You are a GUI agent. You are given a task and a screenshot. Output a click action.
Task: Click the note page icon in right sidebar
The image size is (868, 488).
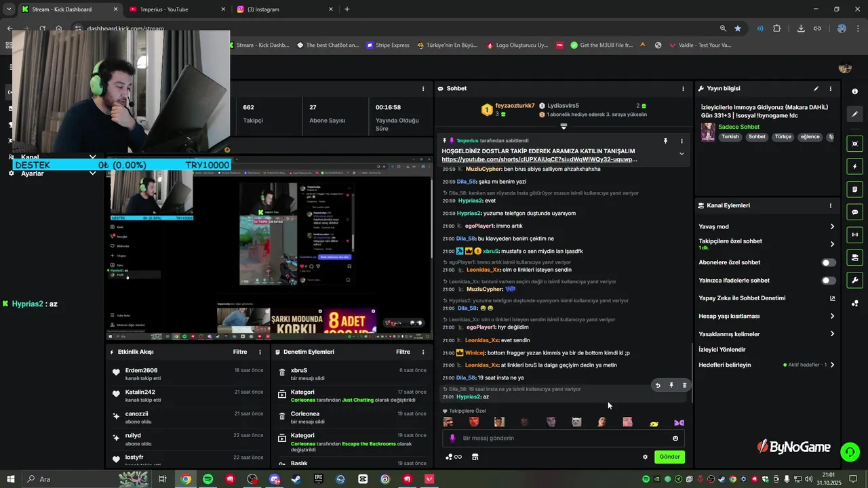pos(854,189)
